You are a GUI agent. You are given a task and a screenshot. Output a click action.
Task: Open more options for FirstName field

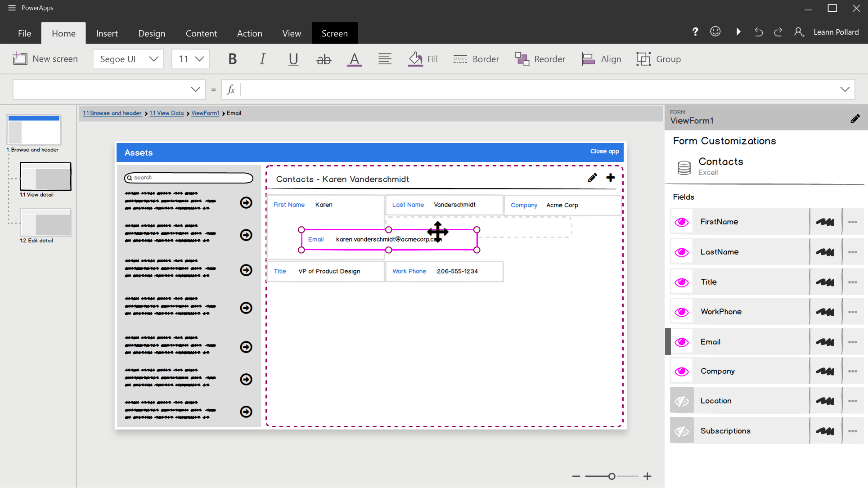coord(852,222)
